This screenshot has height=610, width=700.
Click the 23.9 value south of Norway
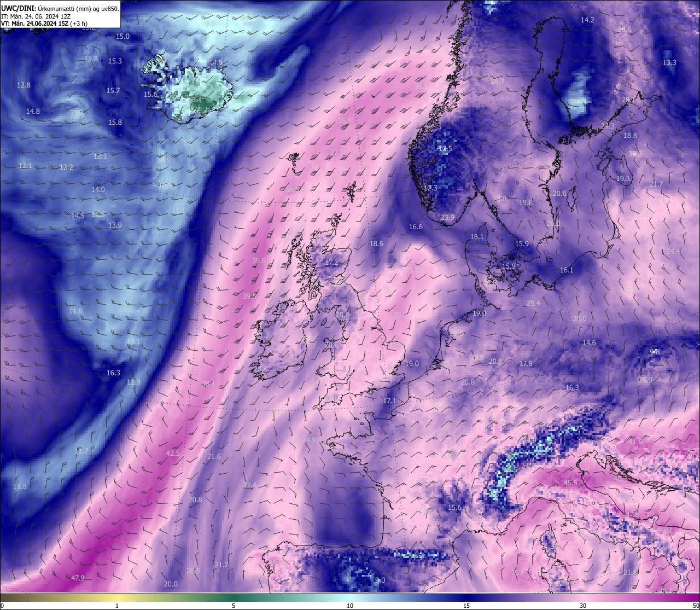coord(447,217)
